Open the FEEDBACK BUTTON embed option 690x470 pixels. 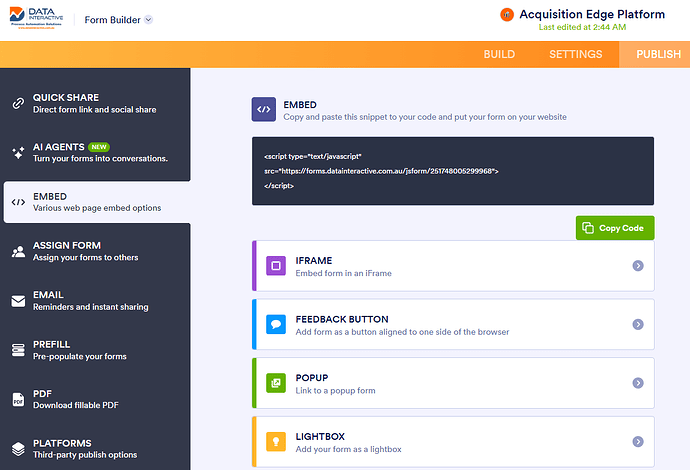453,324
